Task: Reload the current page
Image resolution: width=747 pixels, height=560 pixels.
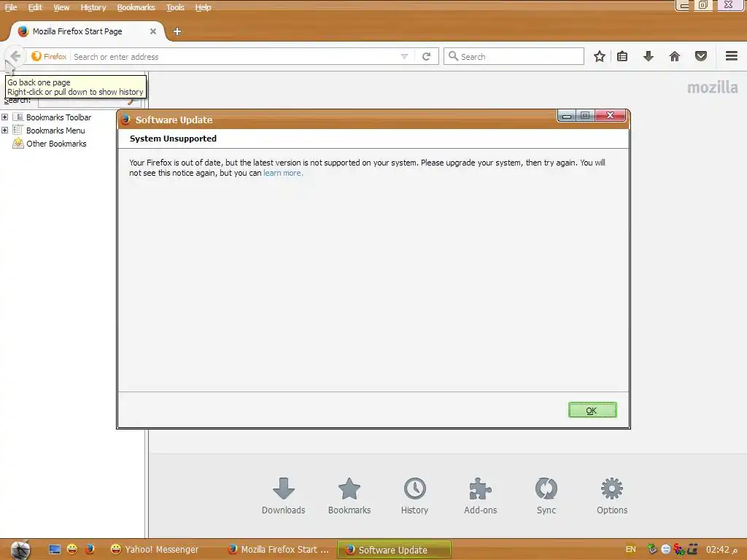Action: [x=426, y=57]
